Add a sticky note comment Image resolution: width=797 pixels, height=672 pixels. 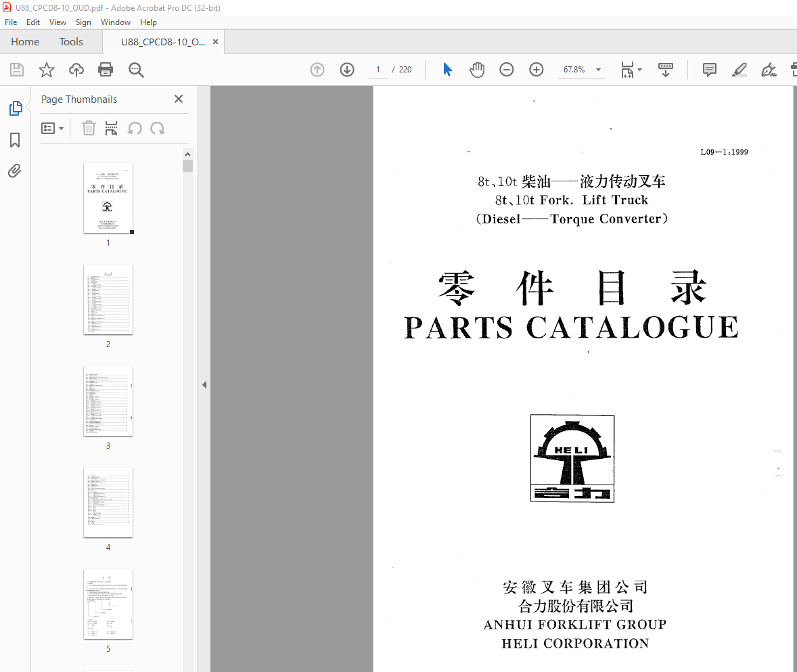tap(710, 70)
